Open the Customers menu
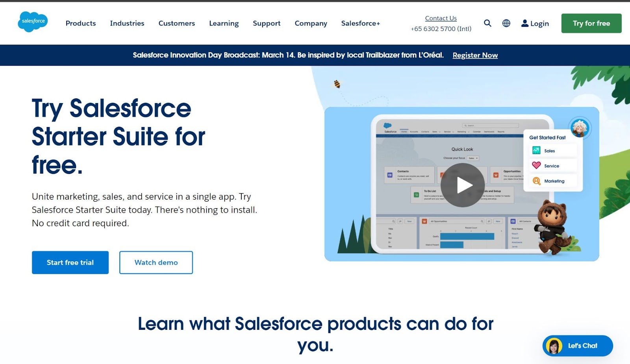The image size is (630, 364). (x=177, y=23)
